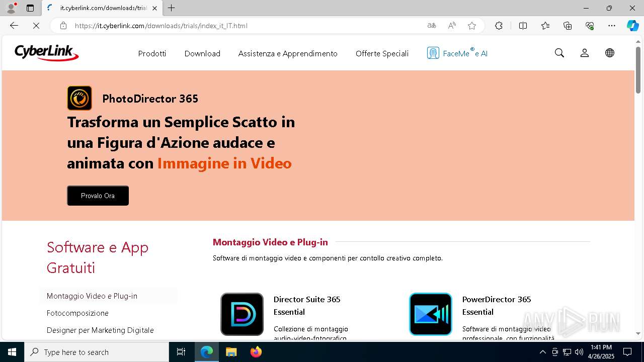
Task: Add page to favorites star
Action: pos(472,26)
